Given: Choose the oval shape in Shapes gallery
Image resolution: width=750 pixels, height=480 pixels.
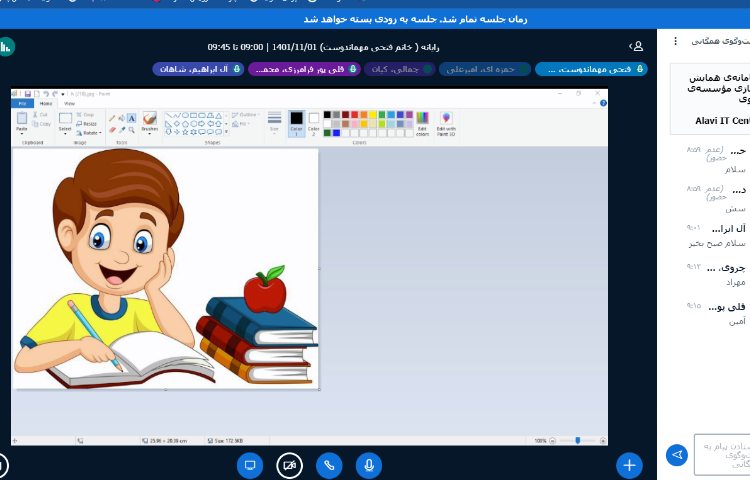Looking at the screenshot, I should [185, 116].
